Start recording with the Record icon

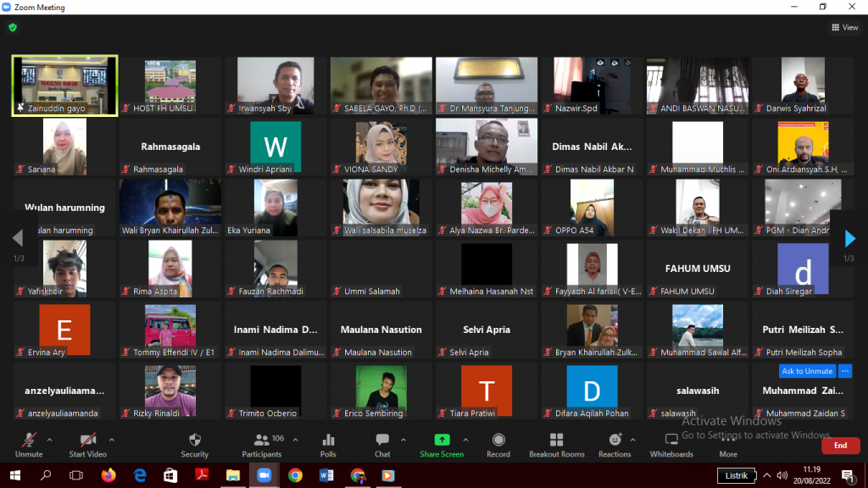(498, 444)
